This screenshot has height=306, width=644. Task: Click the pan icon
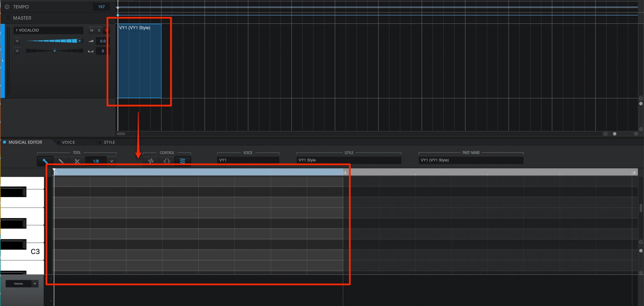coord(91,51)
